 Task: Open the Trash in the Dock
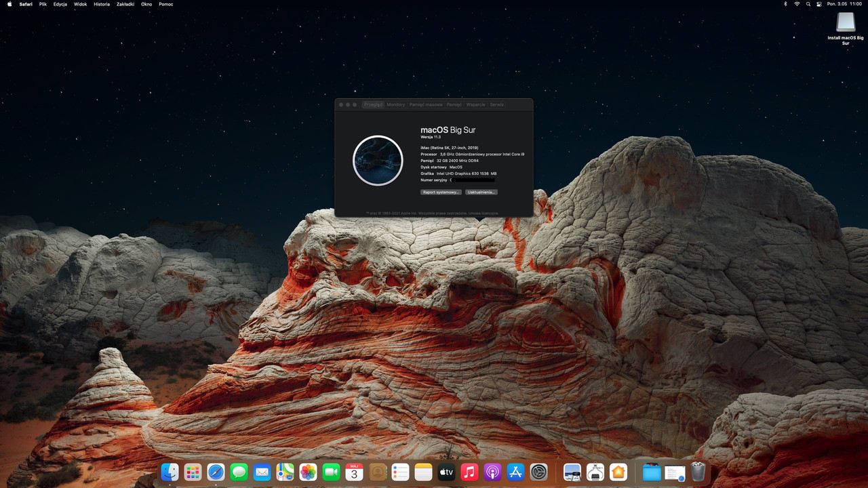[x=698, y=472]
